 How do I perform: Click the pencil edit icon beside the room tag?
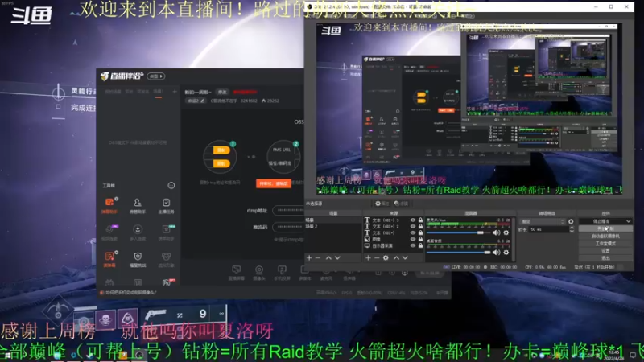[203, 101]
